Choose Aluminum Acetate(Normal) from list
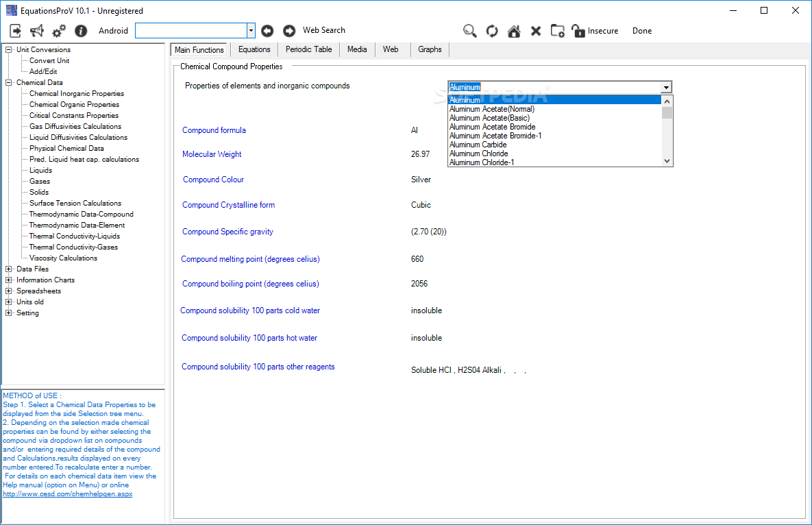The width and height of the screenshot is (812, 525). [x=554, y=109]
